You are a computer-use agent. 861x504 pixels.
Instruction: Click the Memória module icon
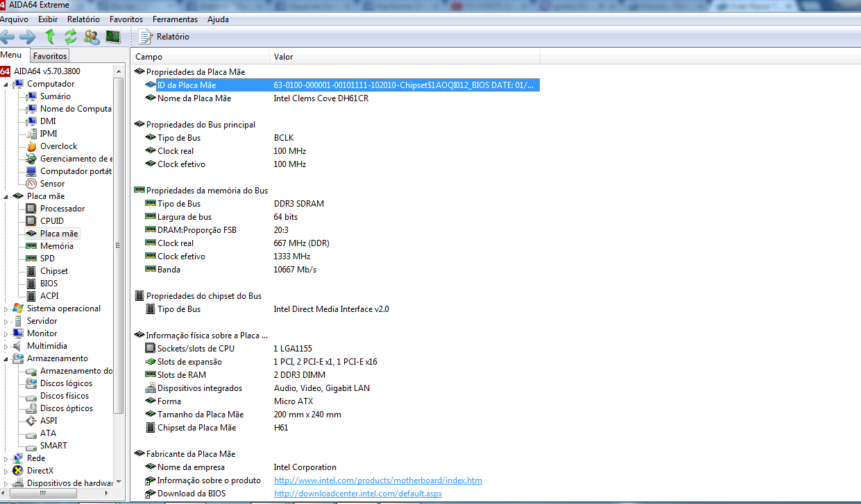pos(31,246)
